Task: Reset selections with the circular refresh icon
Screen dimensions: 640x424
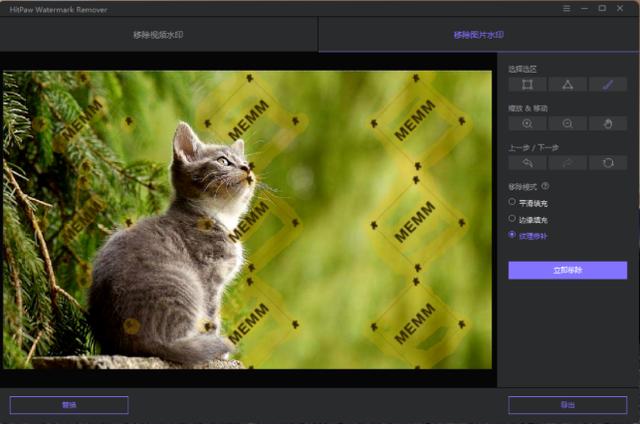Action: pos(608,163)
